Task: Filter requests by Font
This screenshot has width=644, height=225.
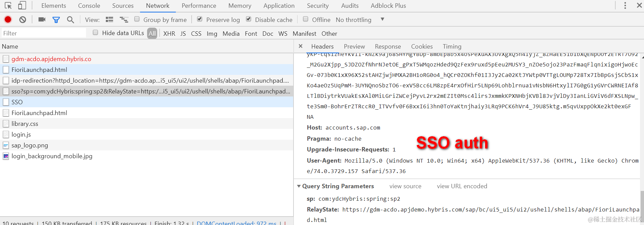Action: point(251,34)
